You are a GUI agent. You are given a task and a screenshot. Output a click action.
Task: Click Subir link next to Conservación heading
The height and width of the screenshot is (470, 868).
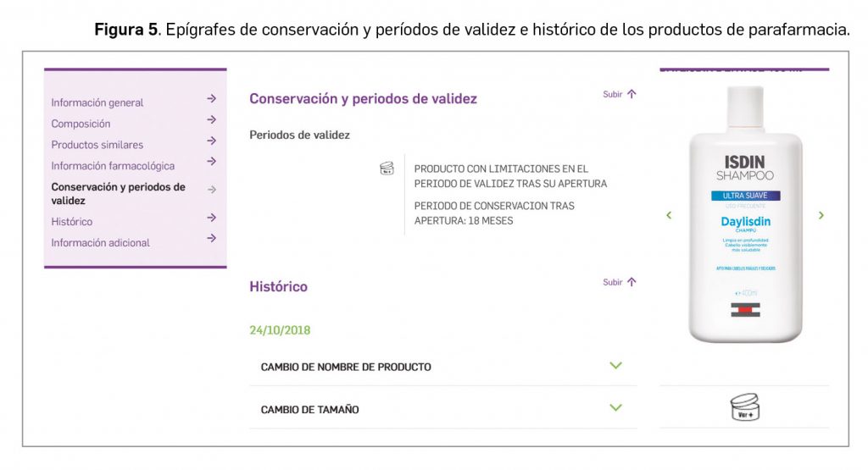click(619, 95)
